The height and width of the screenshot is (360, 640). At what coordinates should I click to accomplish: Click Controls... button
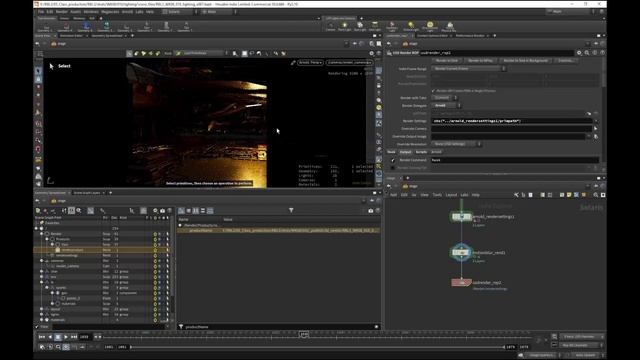[566, 60]
